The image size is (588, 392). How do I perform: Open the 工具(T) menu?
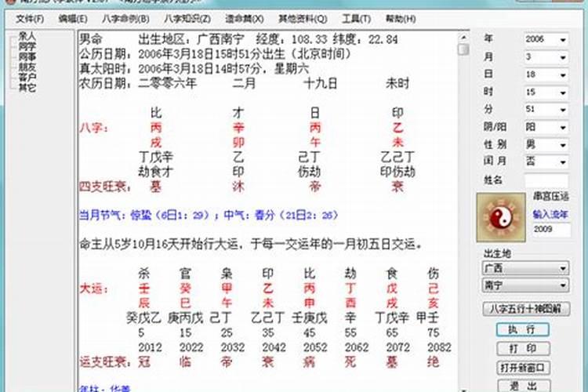pos(356,19)
